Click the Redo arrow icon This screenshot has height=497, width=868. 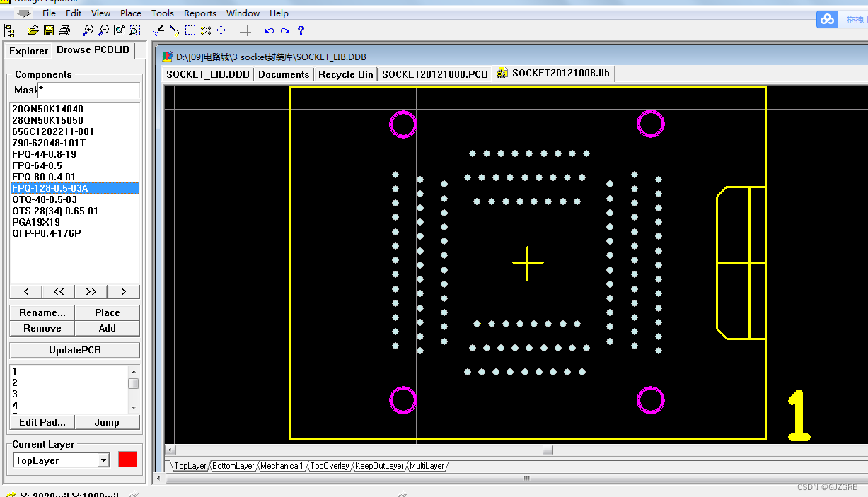coord(285,30)
